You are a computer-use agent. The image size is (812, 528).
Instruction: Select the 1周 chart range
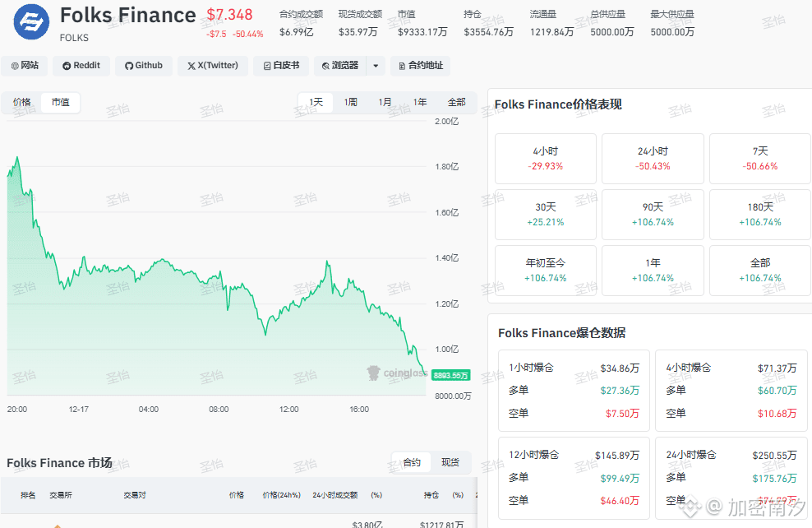click(x=351, y=103)
